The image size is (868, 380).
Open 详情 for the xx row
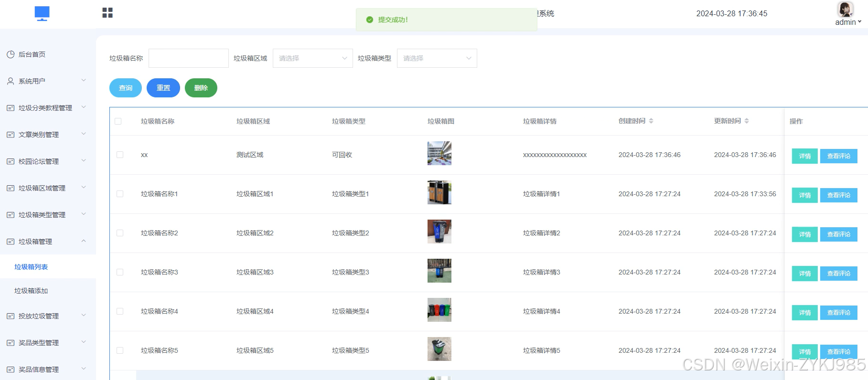pos(805,156)
